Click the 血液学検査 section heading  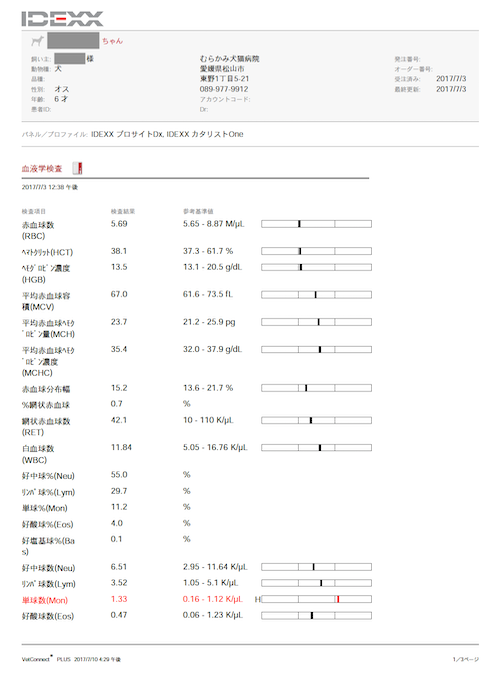coord(42,169)
